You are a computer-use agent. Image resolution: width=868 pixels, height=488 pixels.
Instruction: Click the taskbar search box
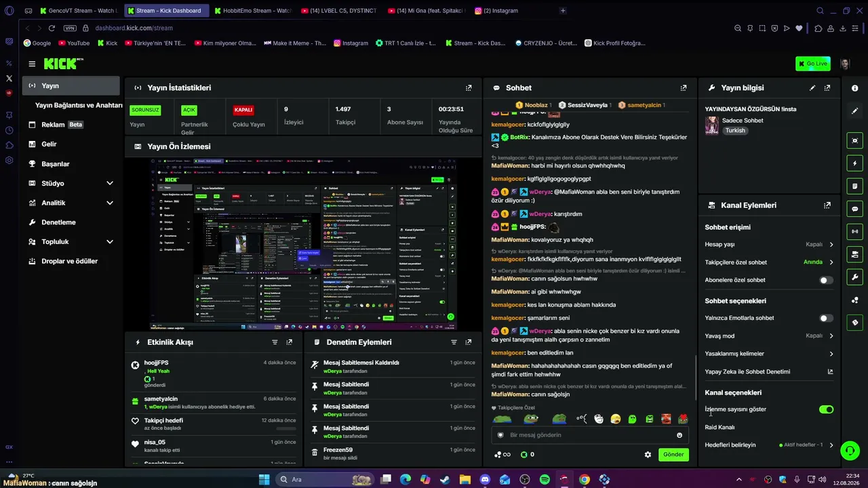point(323,480)
